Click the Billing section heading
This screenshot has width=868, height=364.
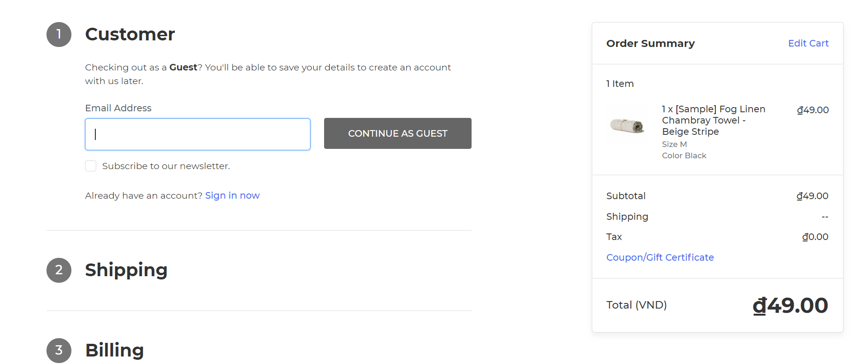point(114,350)
